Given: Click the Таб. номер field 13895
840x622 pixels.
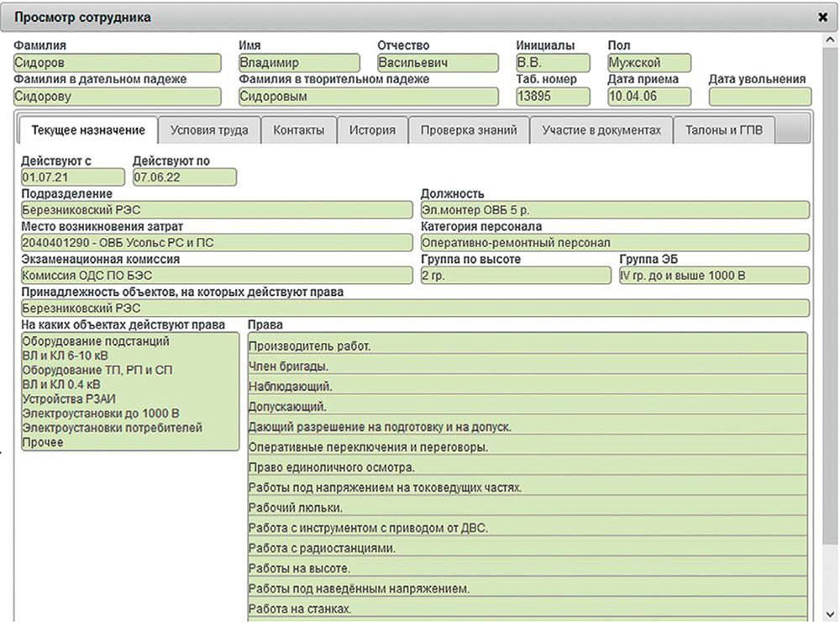Looking at the screenshot, I should coord(553,97).
